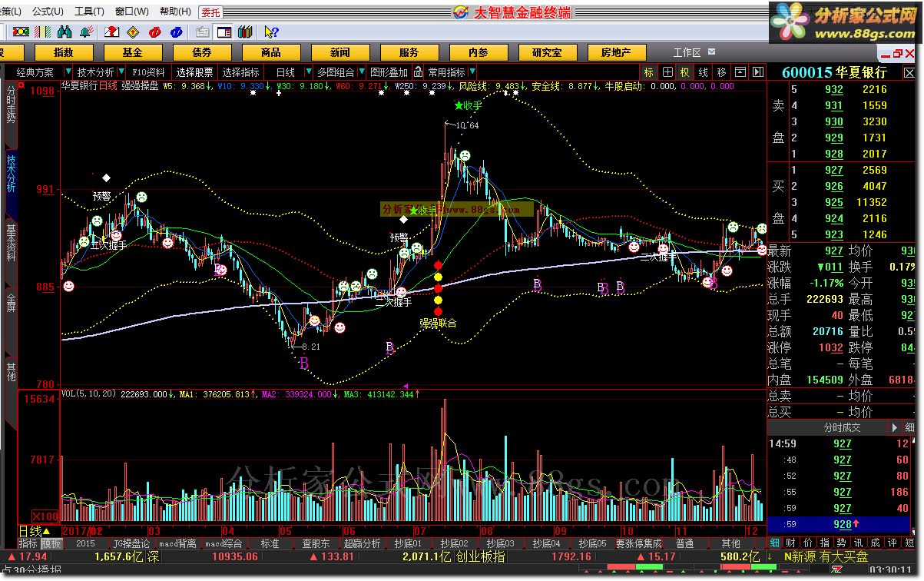924x581 pixels.
Task: Toggle the 标 marker button
Action: coord(649,72)
